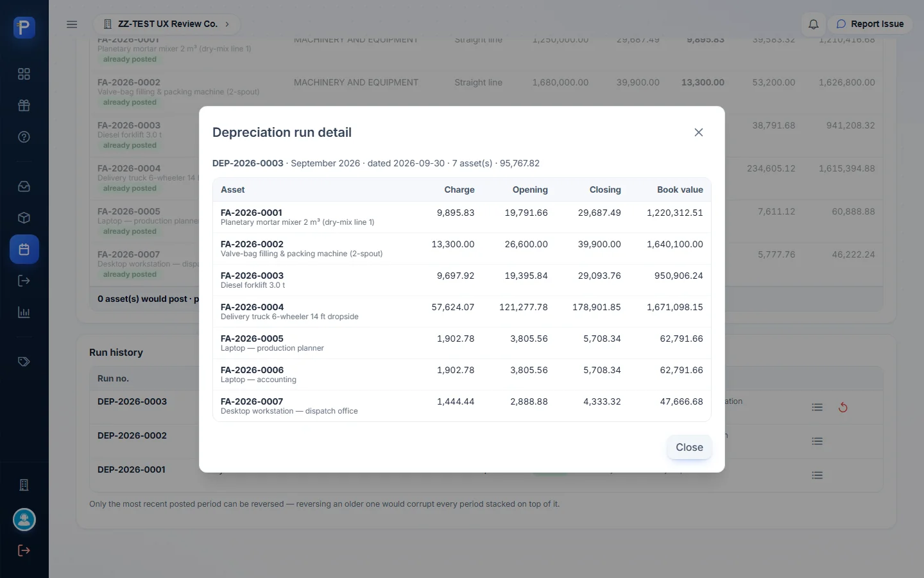This screenshot has width=924, height=578.
Task: Click charge value 57,624.07
Action: (453, 308)
